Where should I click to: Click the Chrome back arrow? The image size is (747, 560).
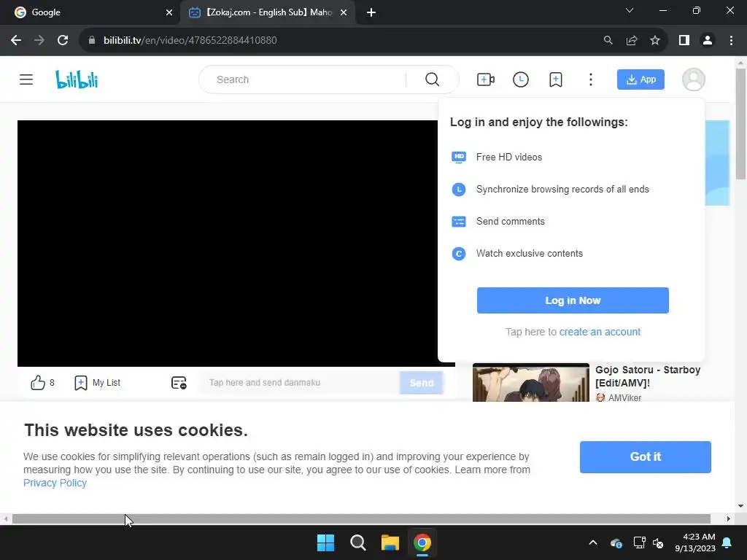tap(16, 41)
